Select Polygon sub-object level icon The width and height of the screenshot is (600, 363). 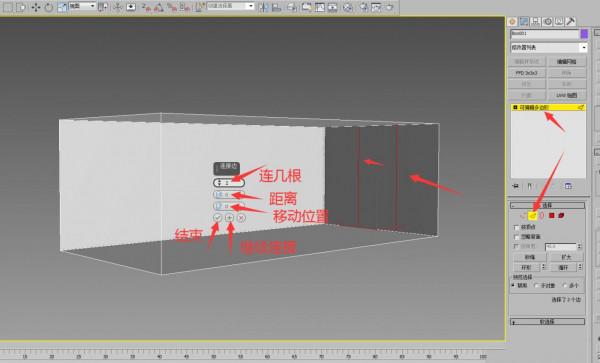(551, 216)
